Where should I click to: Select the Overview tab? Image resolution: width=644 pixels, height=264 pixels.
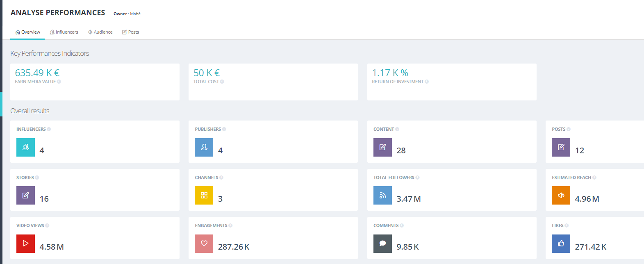(x=27, y=32)
